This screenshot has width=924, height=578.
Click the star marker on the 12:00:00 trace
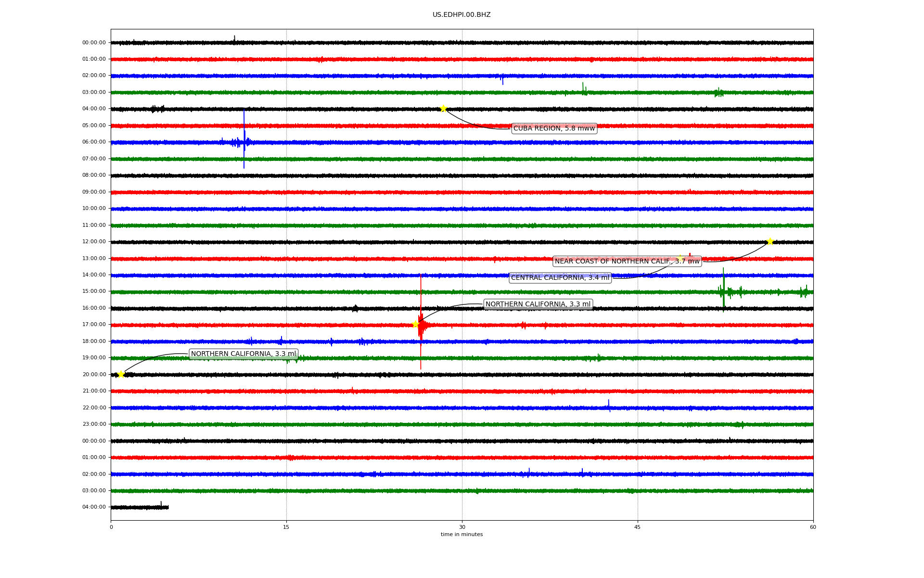point(770,241)
